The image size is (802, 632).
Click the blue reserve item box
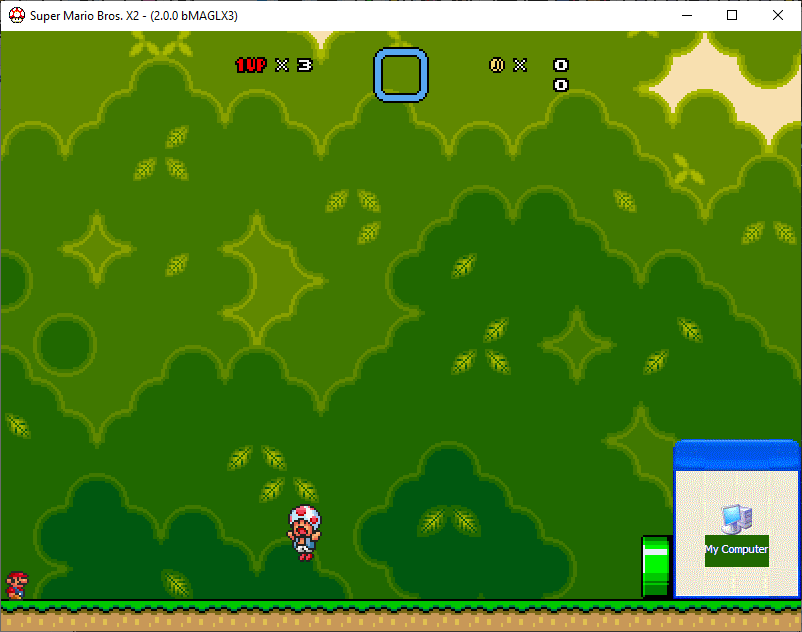coord(401,75)
